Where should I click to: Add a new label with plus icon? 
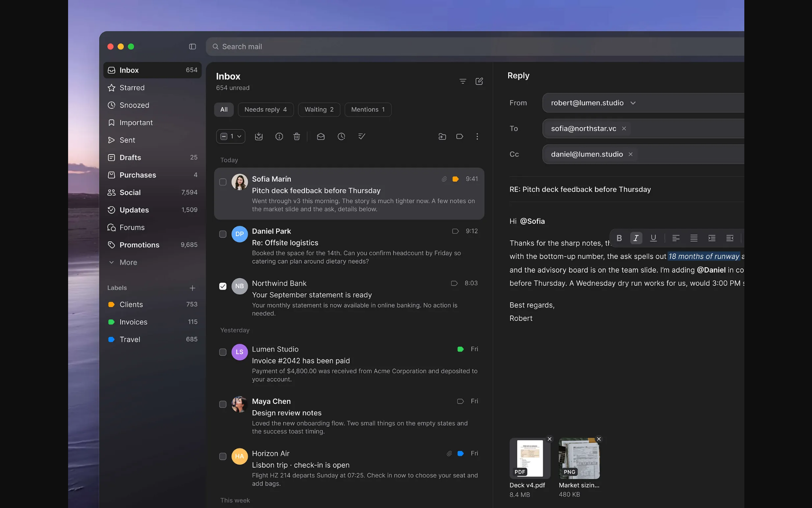pyautogui.click(x=192, y=288)
